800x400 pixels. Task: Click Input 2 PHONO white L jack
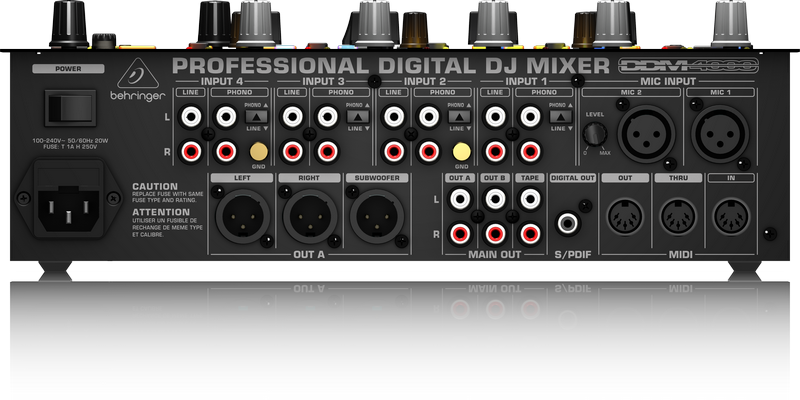[x=429, y=117]
